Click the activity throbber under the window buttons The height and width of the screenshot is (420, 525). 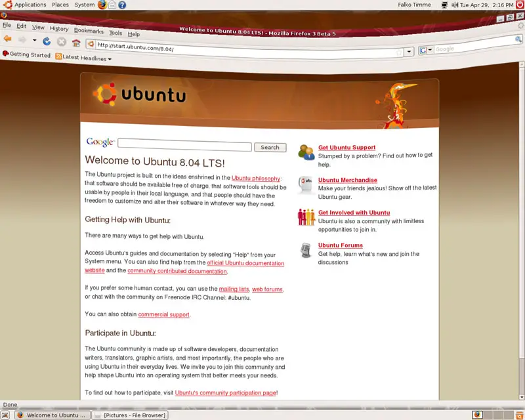tap(520, 26)
